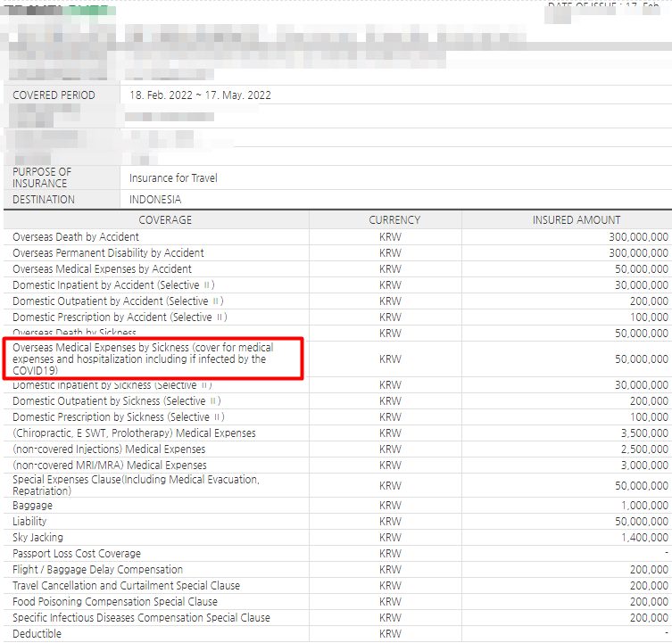The width and height of the screenshot is (672, 643).
Task: Select Domestic Outpatient by Sickness (Selective II)
Action: pos(117,401)
